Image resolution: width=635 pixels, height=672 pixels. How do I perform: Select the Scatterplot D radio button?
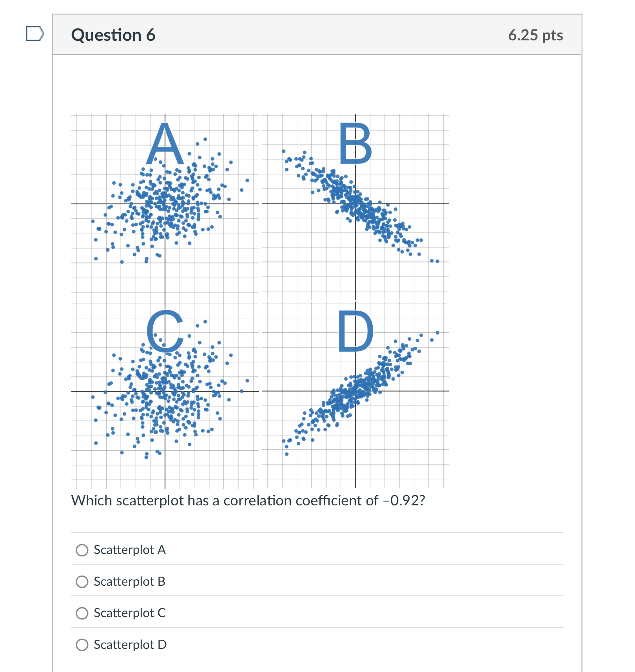[x=82, y=645]
